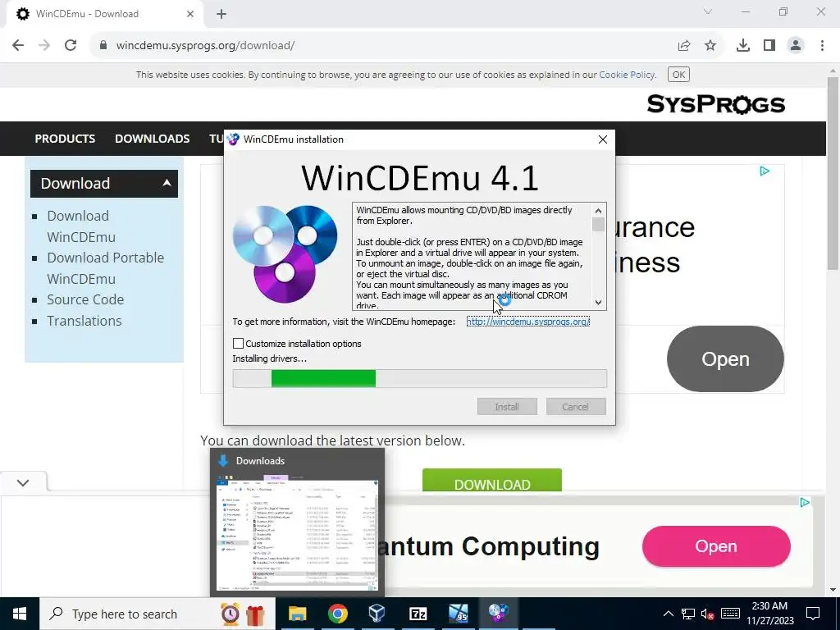Screen dimensions: 840x630
Task: Open tab search chevron in title bar
Action: click(708, 11)
